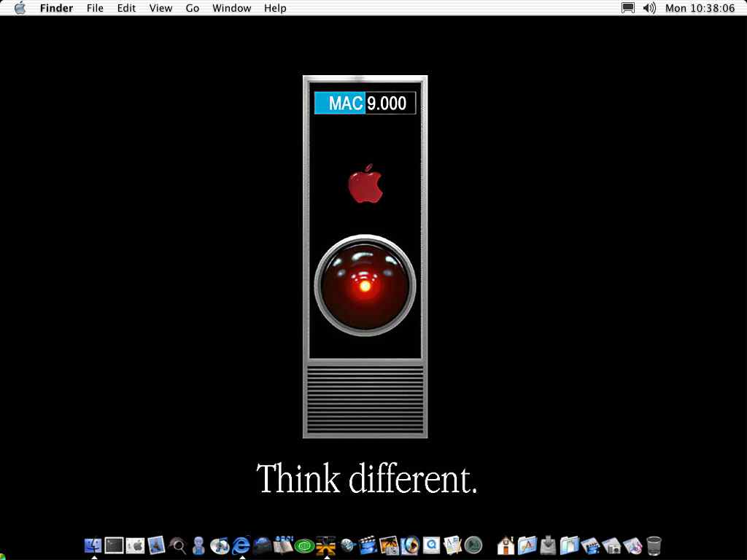Open the green oval icon in Dock
Image resolution: width=747 pixels, height=560 pixels.
point(304,545)
